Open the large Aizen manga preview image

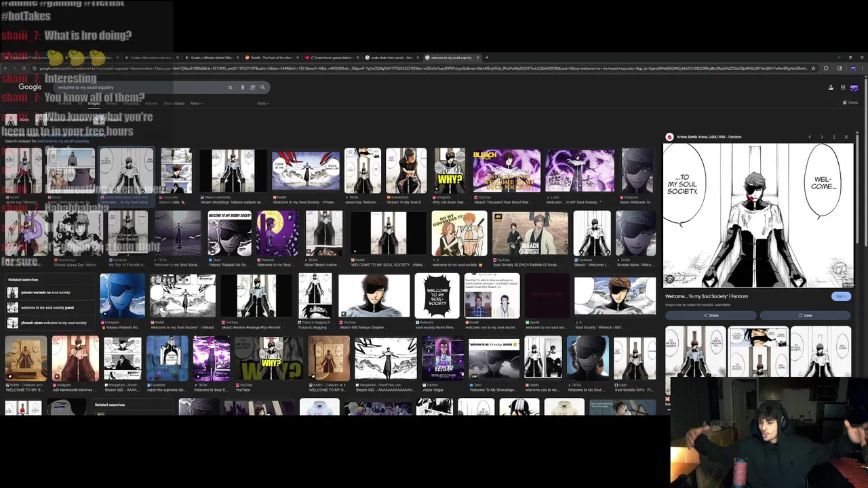tap(758, 216)
